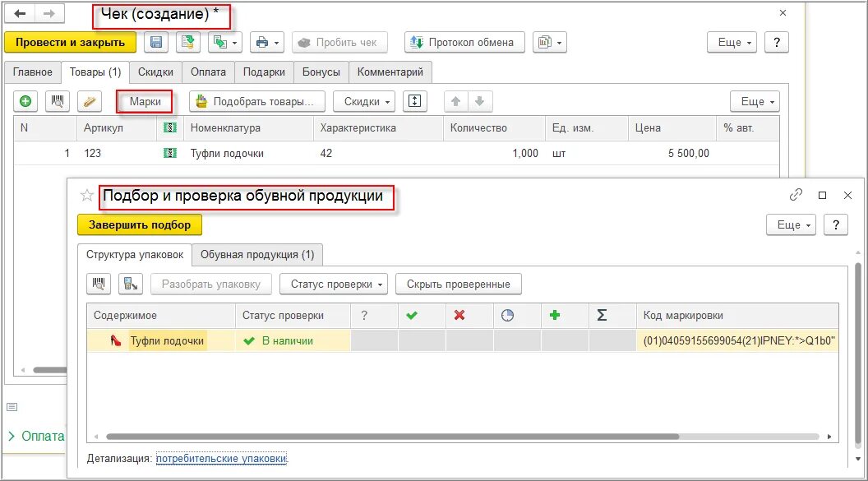Click the quantity cell 1,000
Image resolution: width=868 pixels, height=481 pixels.
pyautogui.click(x=494, y=153)
